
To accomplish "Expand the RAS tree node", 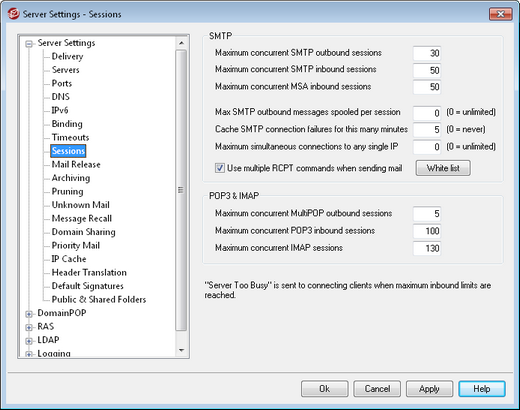I will (x=29, y=328).
